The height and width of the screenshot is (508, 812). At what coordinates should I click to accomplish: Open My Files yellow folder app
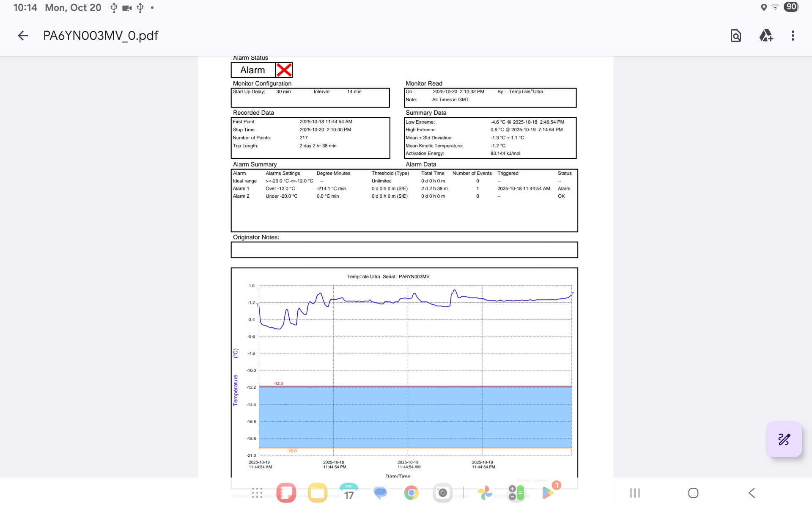coord(318,493)
